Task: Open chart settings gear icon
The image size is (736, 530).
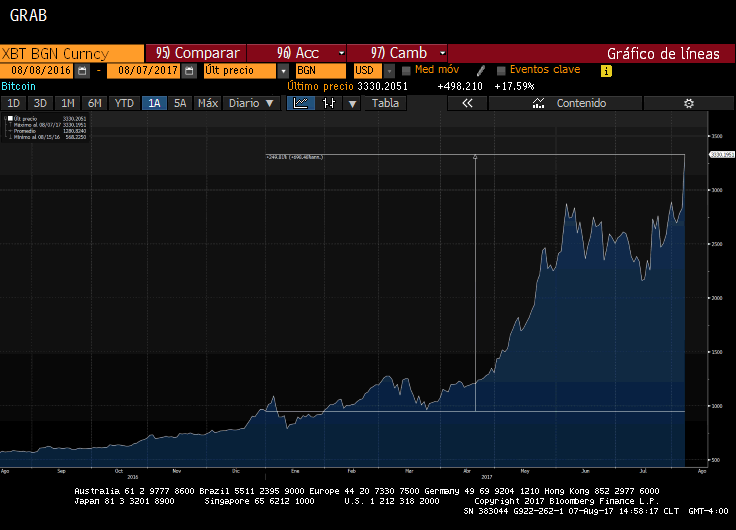Action: tap(688, 103)
